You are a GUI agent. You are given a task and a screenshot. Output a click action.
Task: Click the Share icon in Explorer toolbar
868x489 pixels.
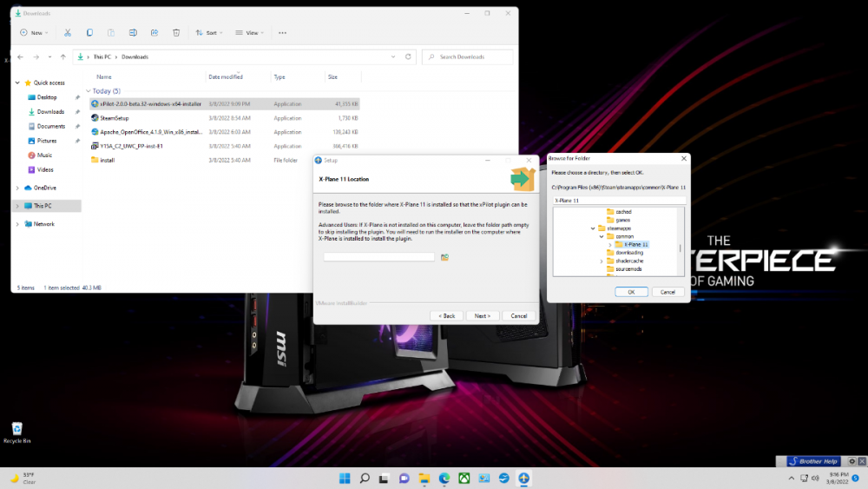tap(155, 33)
